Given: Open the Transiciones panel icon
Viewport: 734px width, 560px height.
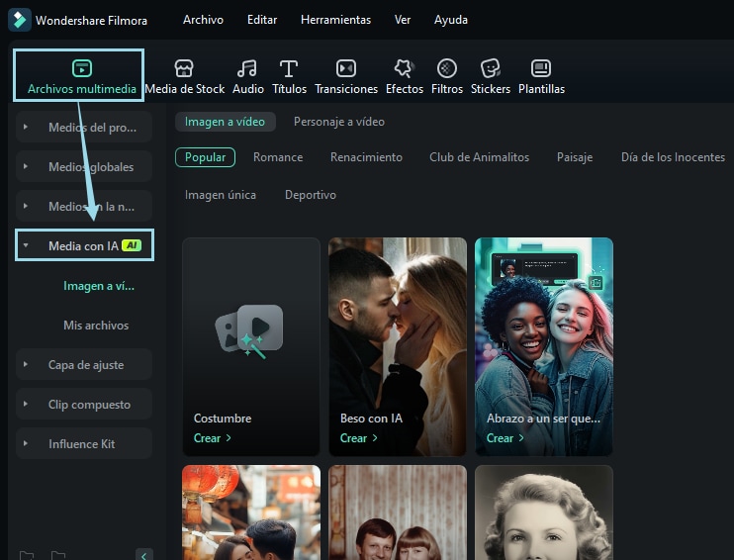Looking at the screenshot, I should point(346,68).
